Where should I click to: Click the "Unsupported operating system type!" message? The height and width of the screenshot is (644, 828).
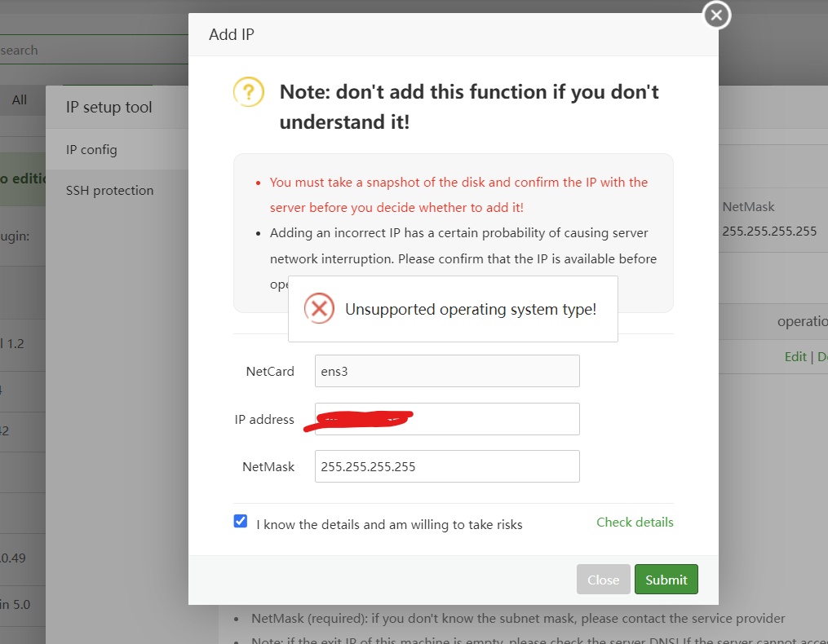[x=470, y=310]
